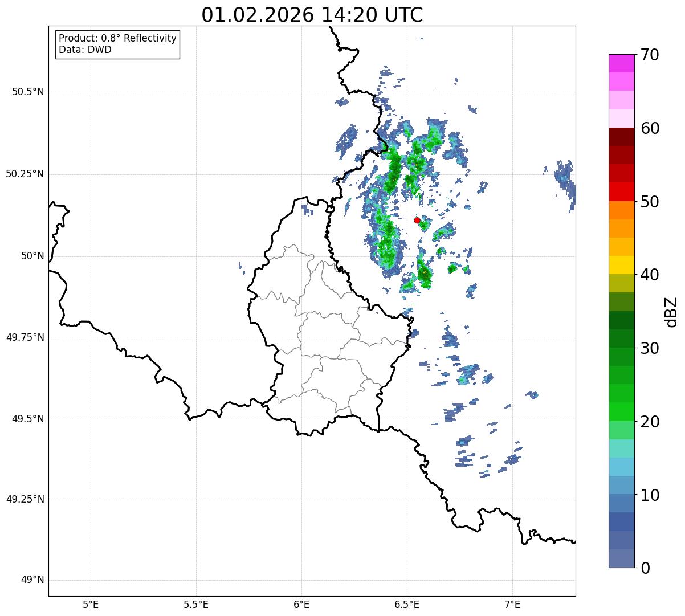Click the colorbar tick label 30
Screen dimensions: 685x616
point(650,348)
